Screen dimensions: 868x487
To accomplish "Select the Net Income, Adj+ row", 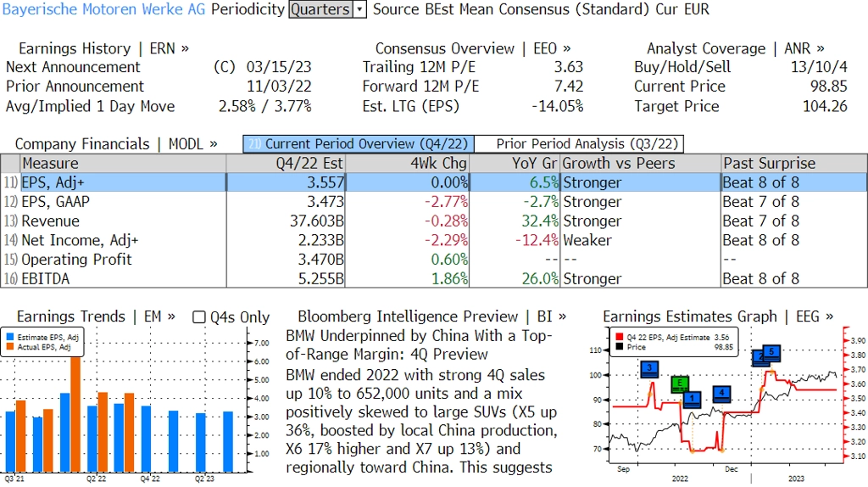I will 434,240.
